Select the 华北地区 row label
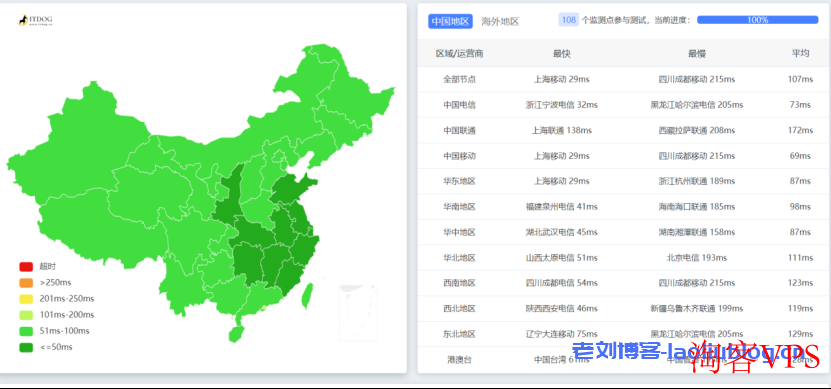This screenshot has height=389, width=831. pos(459,258)
